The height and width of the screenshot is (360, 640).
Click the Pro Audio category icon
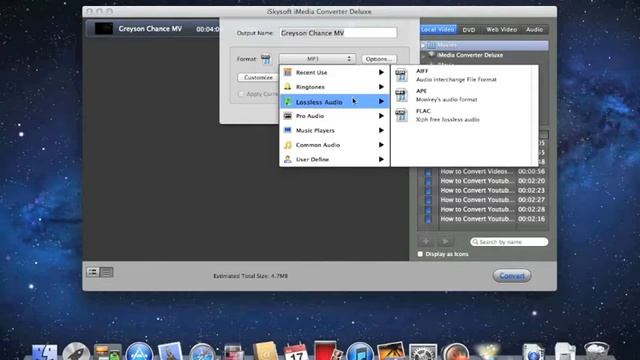(x=288, y=116)
